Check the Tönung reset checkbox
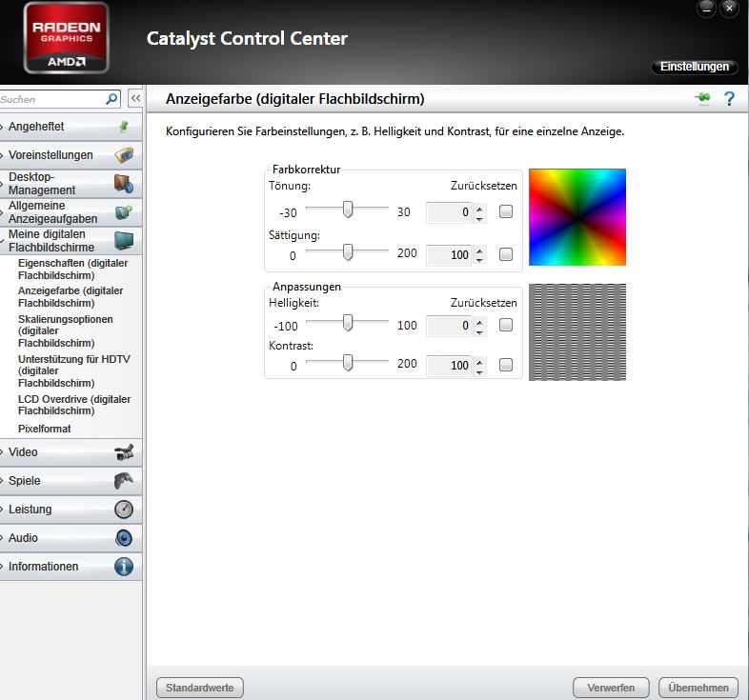 (x=506, y=211)
